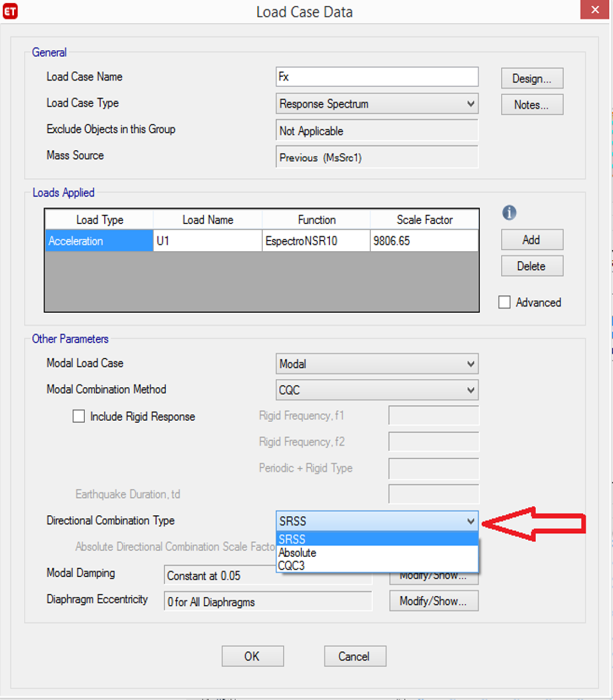Screen dimensions: 613x700
Task: Click the Design... button
Action: point(531,78)
